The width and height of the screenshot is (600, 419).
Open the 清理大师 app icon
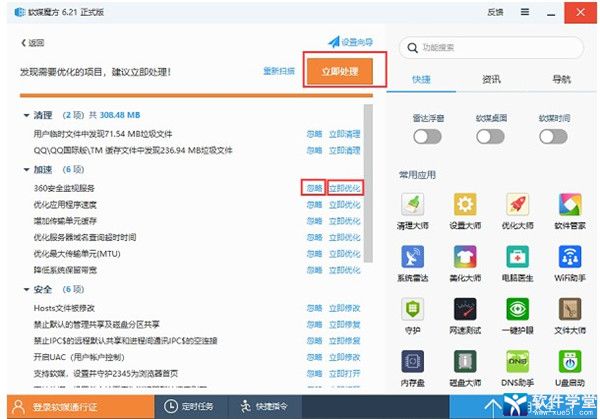tap(412, 204)
